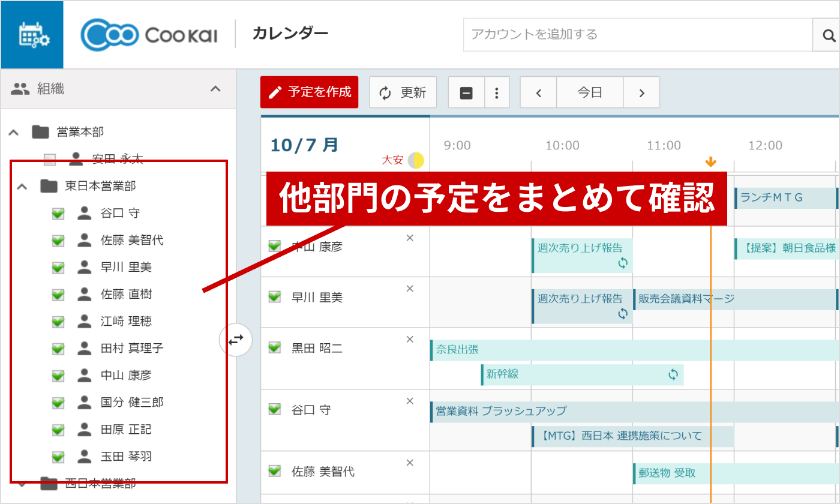This screenshot has height=504, width=840.
Task: Click the 予定を作成 button
Action: click(309, 92)
